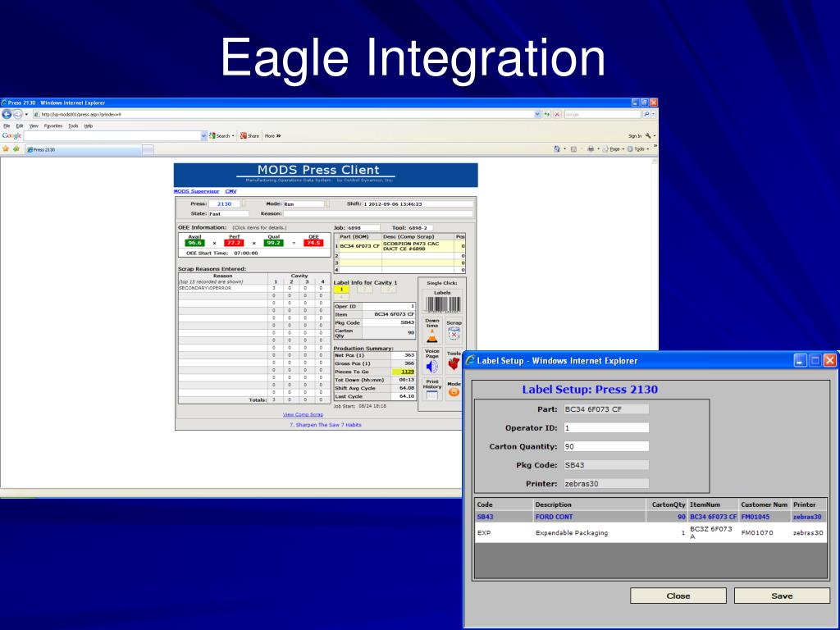Expand the address bar dropdown arrow
Viewport: 840px width, 630px height.
(537, 114)
